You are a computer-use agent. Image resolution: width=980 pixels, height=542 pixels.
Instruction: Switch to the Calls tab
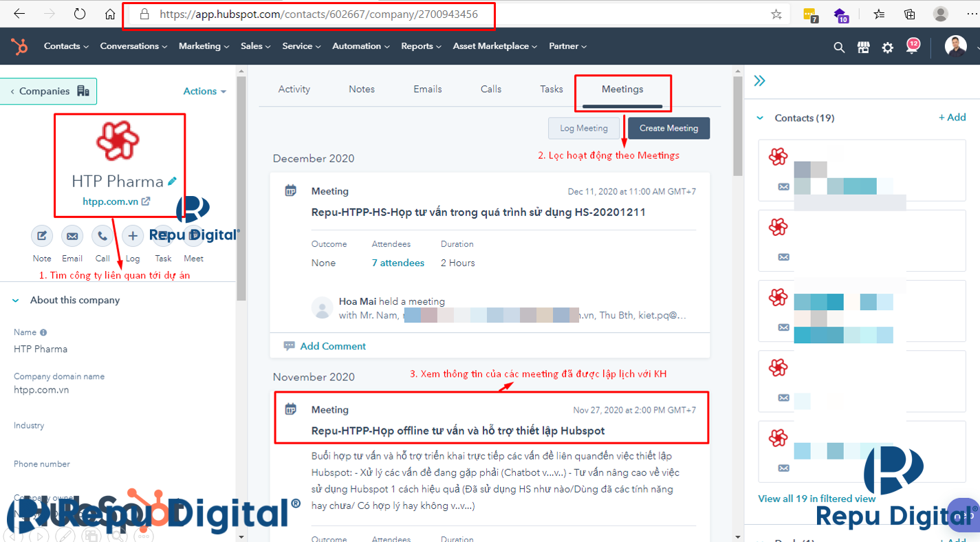(x=491, y=89)
